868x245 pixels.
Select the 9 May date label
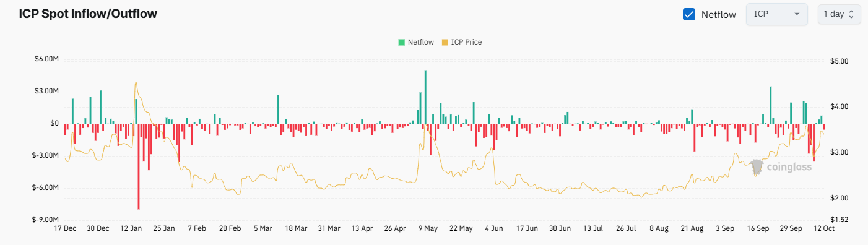pyautogui.click(x=428, y=228)
